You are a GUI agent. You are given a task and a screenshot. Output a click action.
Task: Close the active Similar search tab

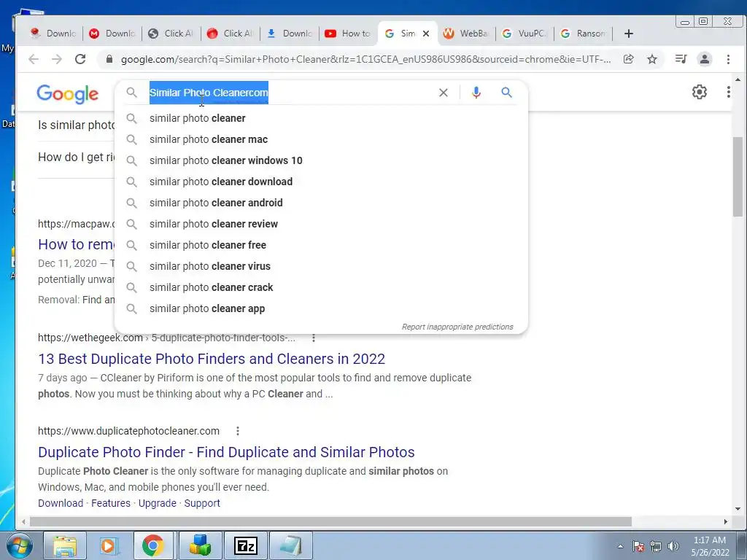[426, 34]
